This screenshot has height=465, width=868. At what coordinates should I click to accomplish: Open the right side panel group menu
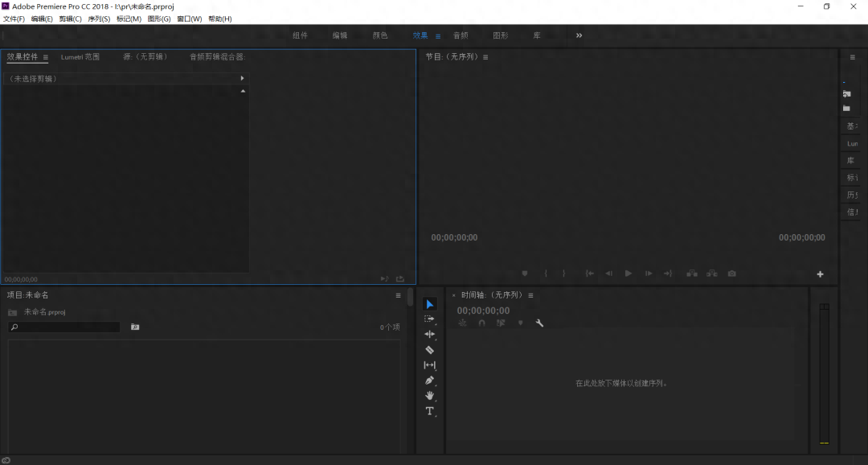coord(853,57)
